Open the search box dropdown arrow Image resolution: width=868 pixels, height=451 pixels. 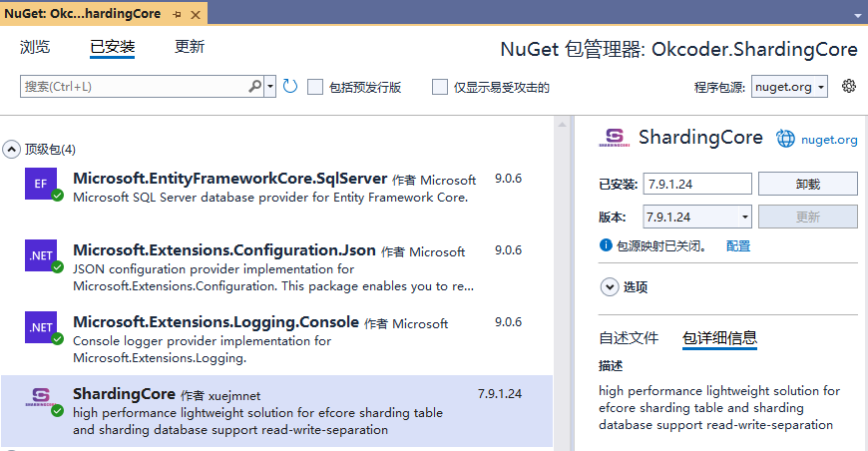[x=270, y=87]
